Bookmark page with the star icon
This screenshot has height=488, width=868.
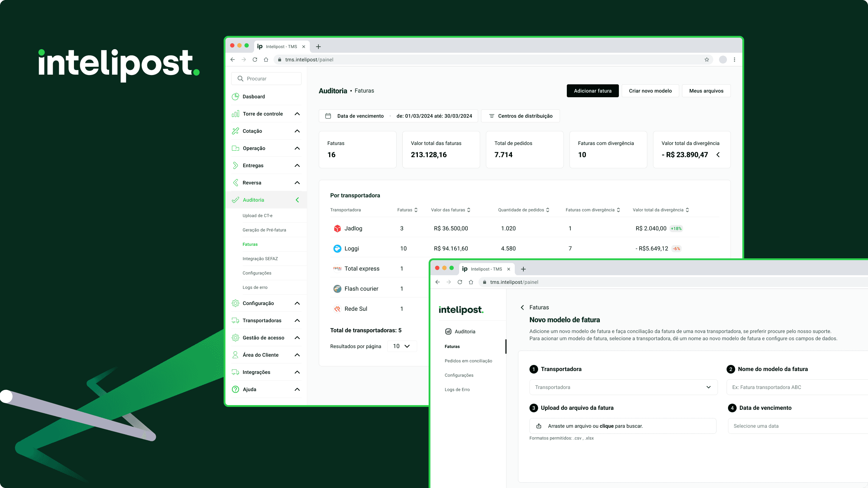click(707, 60)
